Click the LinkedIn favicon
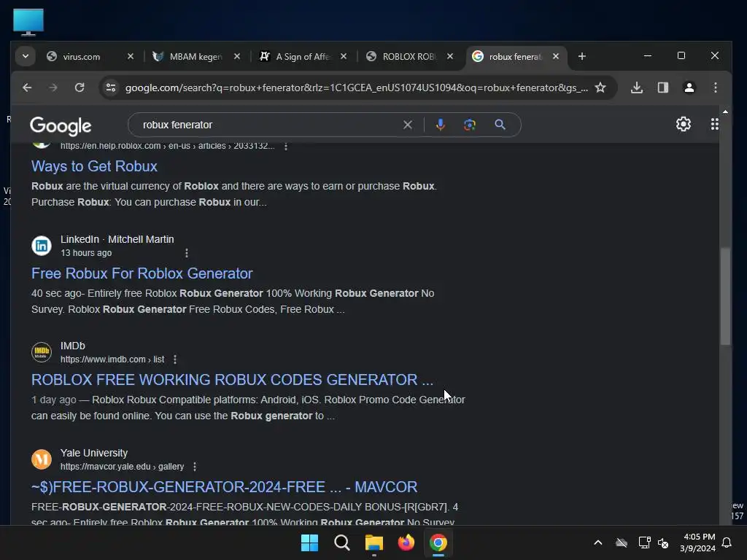This screenshot has width=747, height=560. [x=42, y=246]
